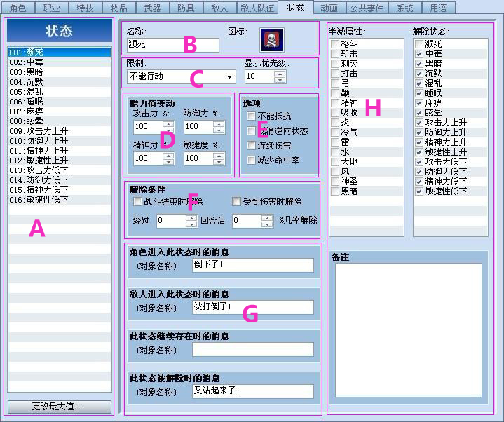Select state 016:敏捷性低下 in list
Screen dimensions: 504x422
click(60, 200)
